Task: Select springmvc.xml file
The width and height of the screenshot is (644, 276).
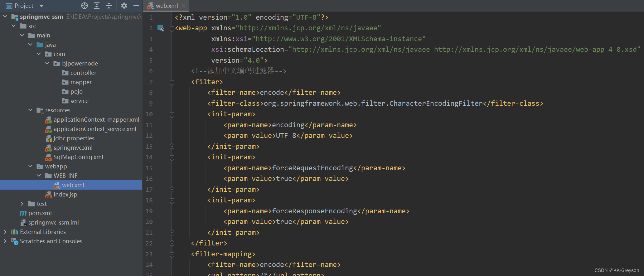Action: coord(73,148)
